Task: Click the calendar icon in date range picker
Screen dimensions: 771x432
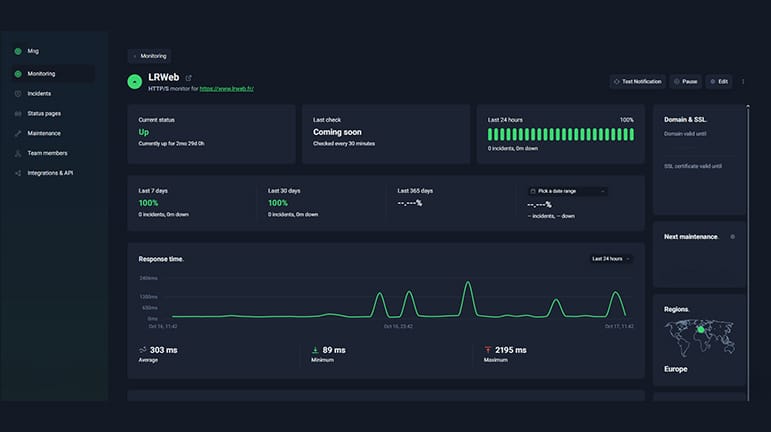Action: [x=533, y=191]
